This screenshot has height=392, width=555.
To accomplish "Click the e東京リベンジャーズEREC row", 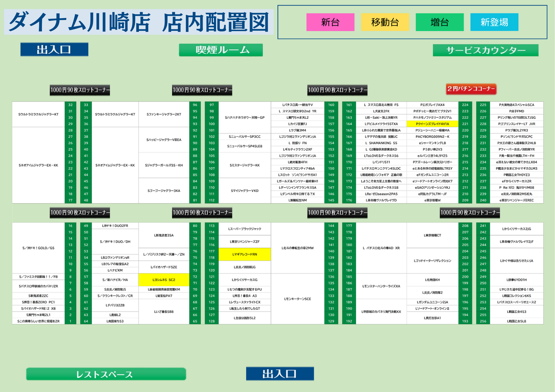I will pyautogui.click(x=517, y=200).
